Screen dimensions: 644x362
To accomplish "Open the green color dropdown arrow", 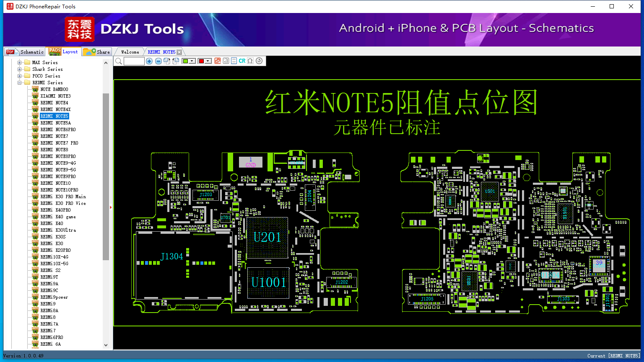I will point(192,61).
